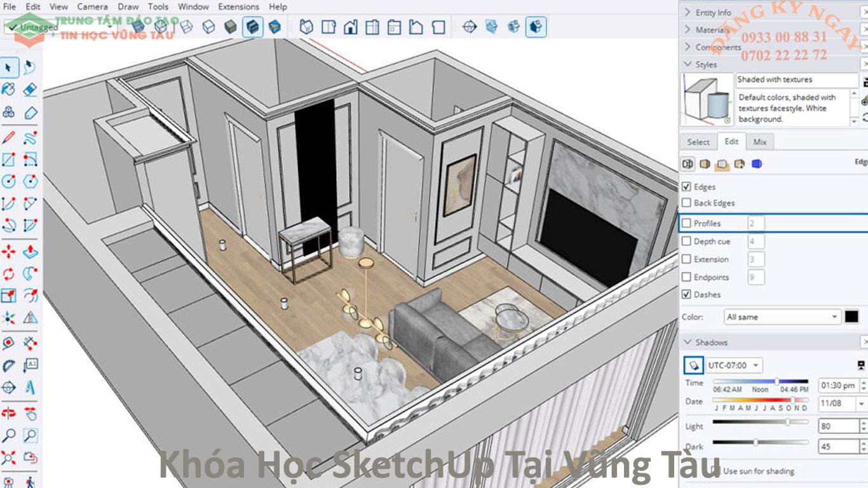Choose the Rotate tool
The height and width of the screenshot is (488, 868).
coord(8,274)
